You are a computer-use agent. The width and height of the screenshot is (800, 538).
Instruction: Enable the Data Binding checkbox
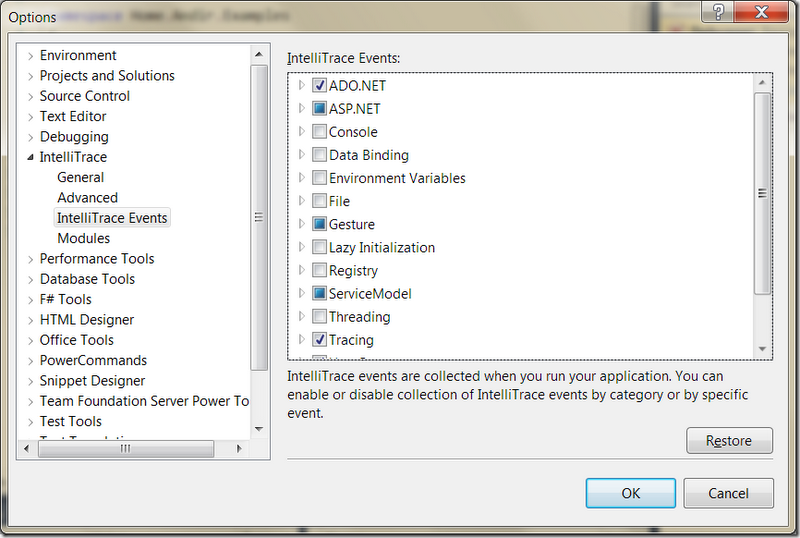pos(319,155)
